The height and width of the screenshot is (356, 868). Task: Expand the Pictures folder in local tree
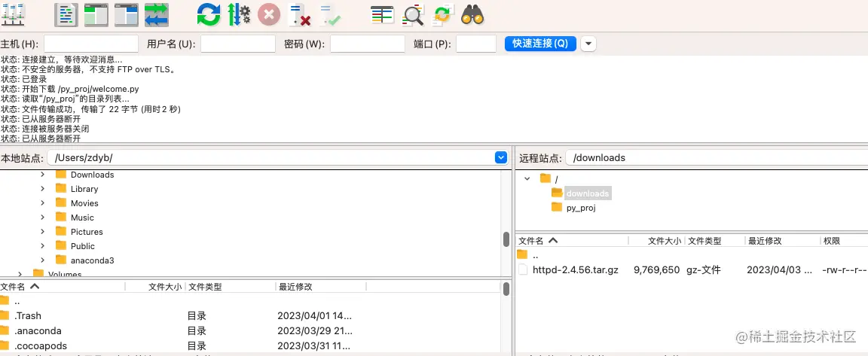(43, 232)
